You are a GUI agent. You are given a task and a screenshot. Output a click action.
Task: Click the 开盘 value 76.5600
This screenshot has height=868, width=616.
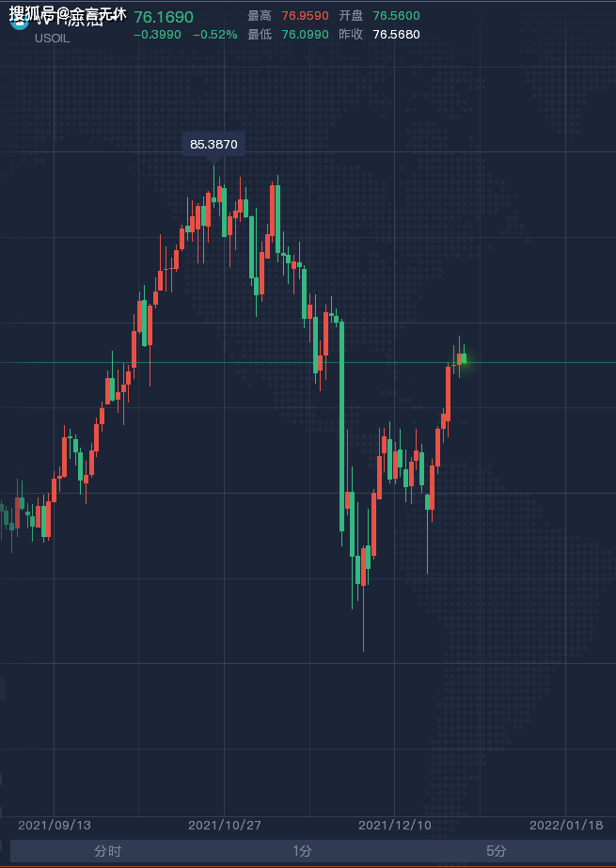pos(396,15)
